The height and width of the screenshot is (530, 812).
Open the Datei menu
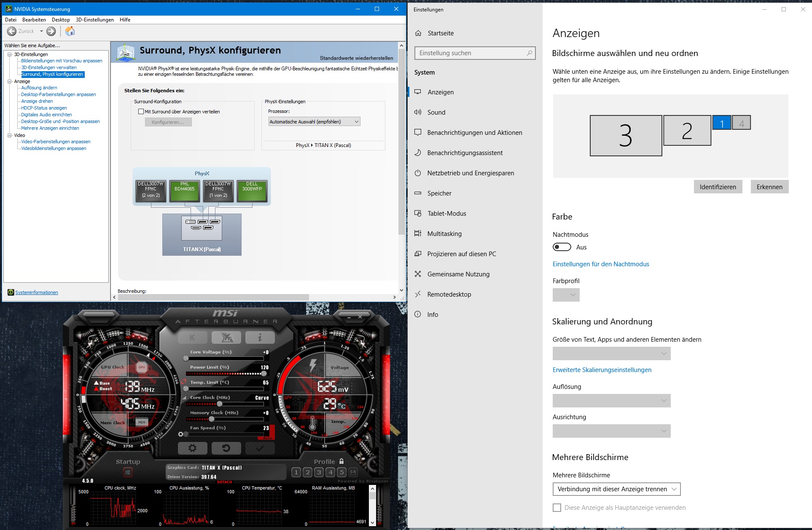click(x=11, y=20)
